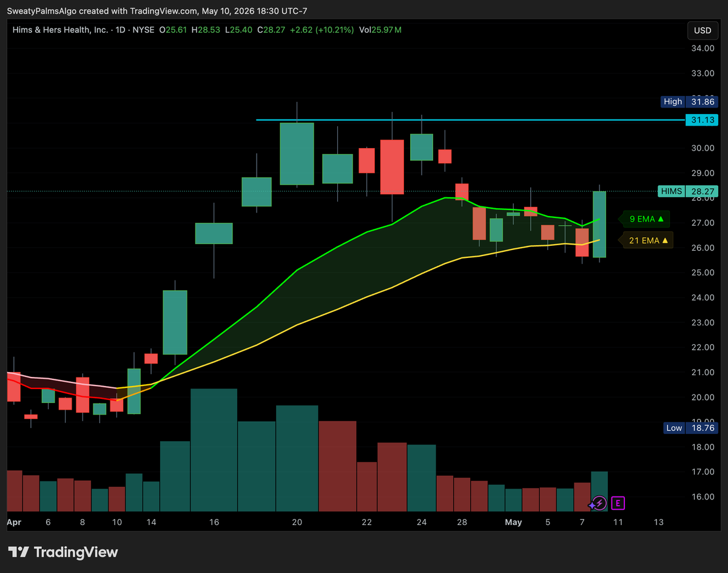
Task: Click the Apr label on the date axis
Action: coord(13,522)
